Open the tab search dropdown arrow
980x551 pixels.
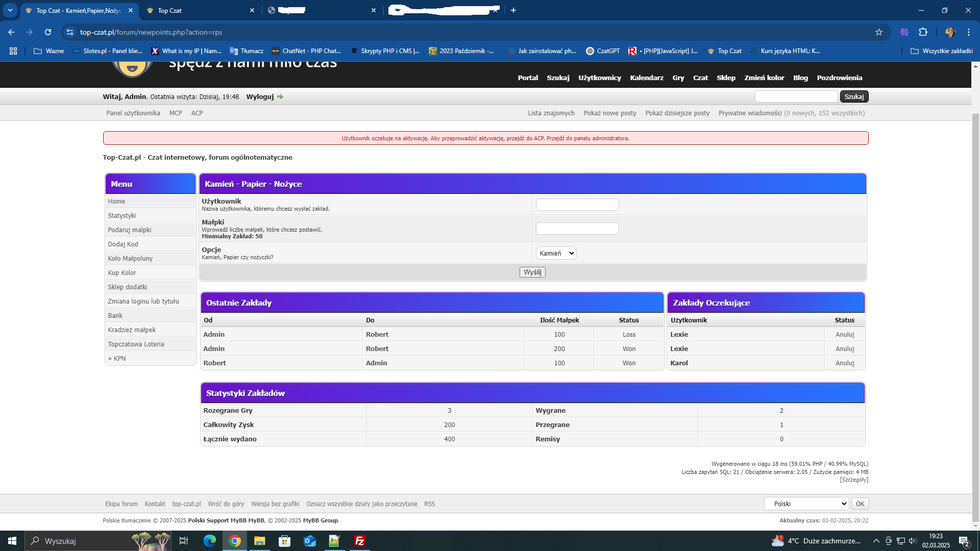[x=10, y=10]
